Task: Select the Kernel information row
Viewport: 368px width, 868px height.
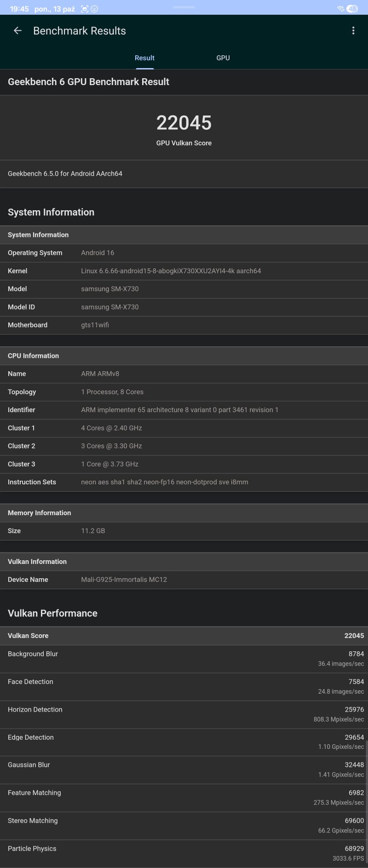Action: [184, 271]
